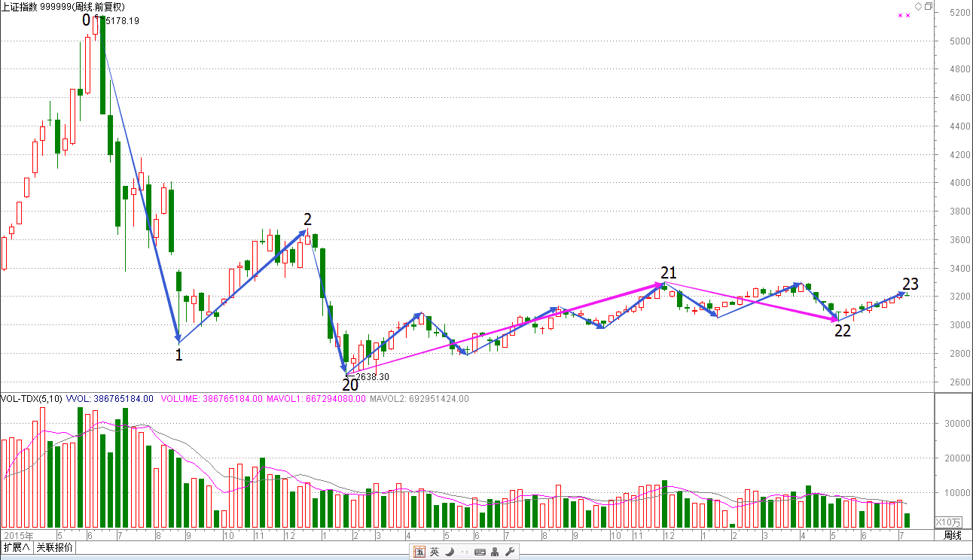Click the high price label 5178.19
The height and width of the screenshot is (560, 973).
[123, 21]
